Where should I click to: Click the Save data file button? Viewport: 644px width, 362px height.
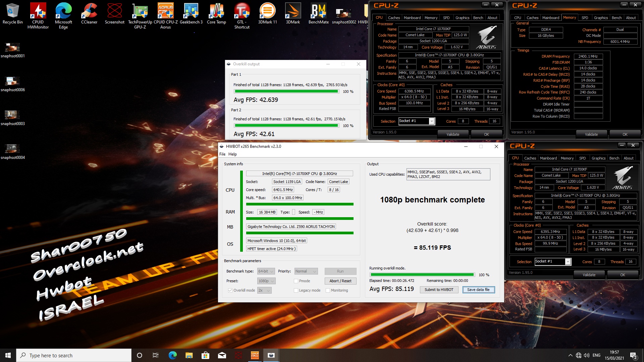point(478,290)
